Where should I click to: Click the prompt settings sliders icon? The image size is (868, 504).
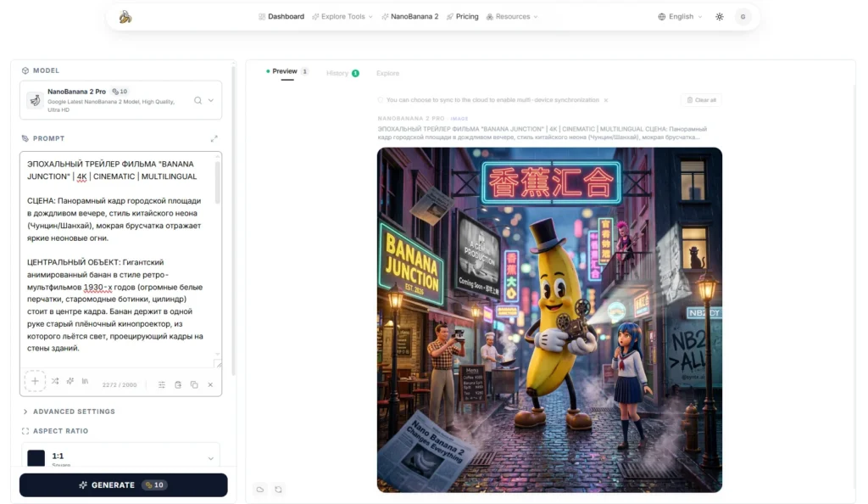(162, 384)
